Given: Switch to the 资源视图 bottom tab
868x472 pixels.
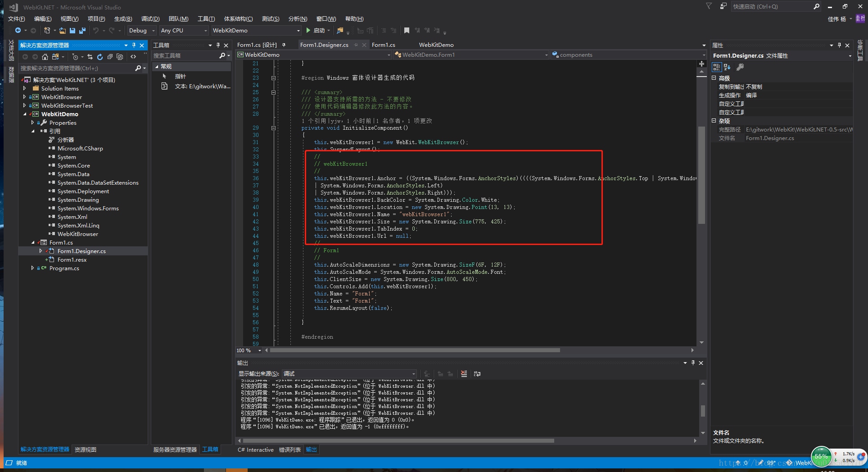Looking at the screenshot, I should click(x=86, y=449).
